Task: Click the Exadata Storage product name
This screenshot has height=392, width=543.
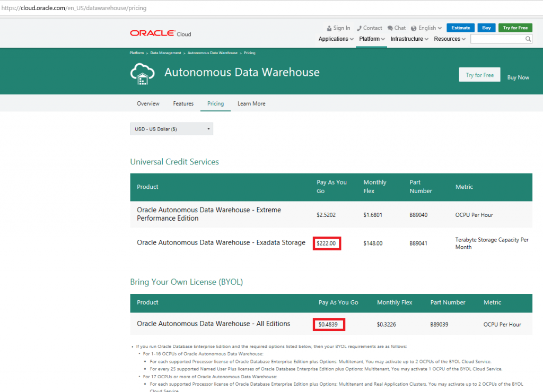Action: (221, 242)
